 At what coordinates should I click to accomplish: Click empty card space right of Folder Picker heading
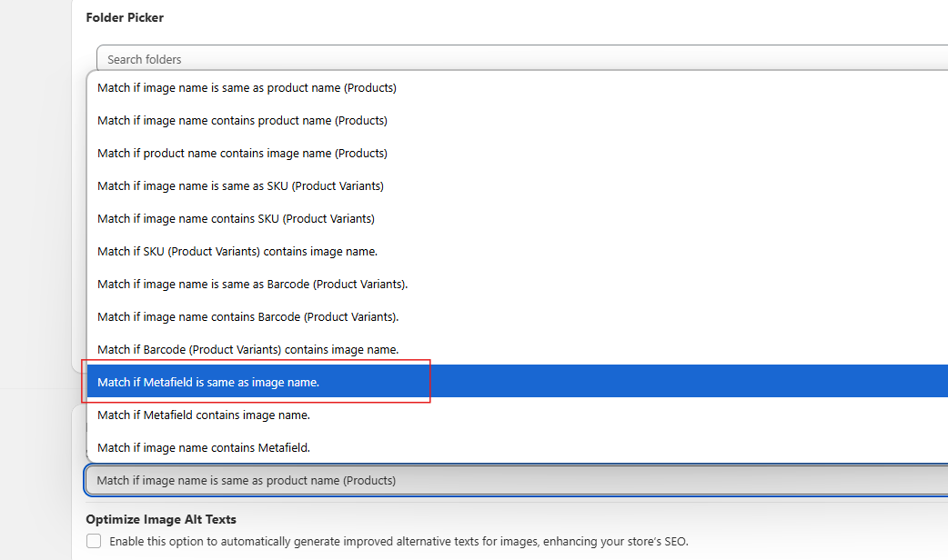point(546,18)
